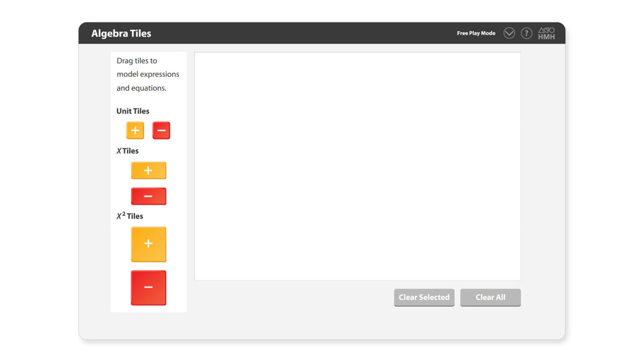This screenshot has height=362, width=644.
Task: Open the help question mark icon
Action: tap(526, 33)
